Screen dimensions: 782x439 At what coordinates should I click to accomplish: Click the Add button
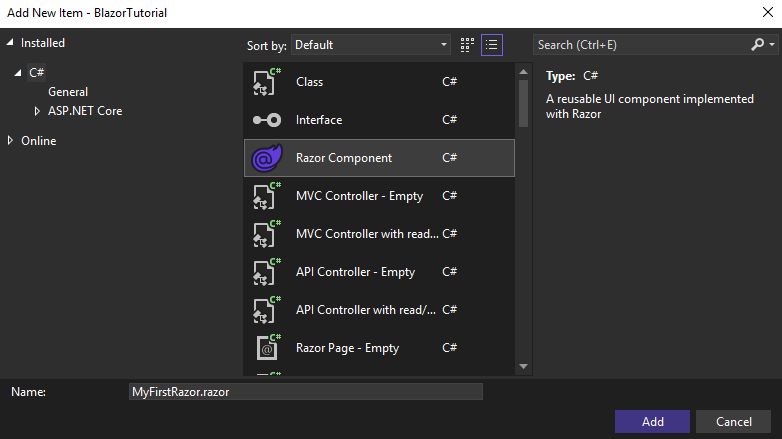(652, 422)
